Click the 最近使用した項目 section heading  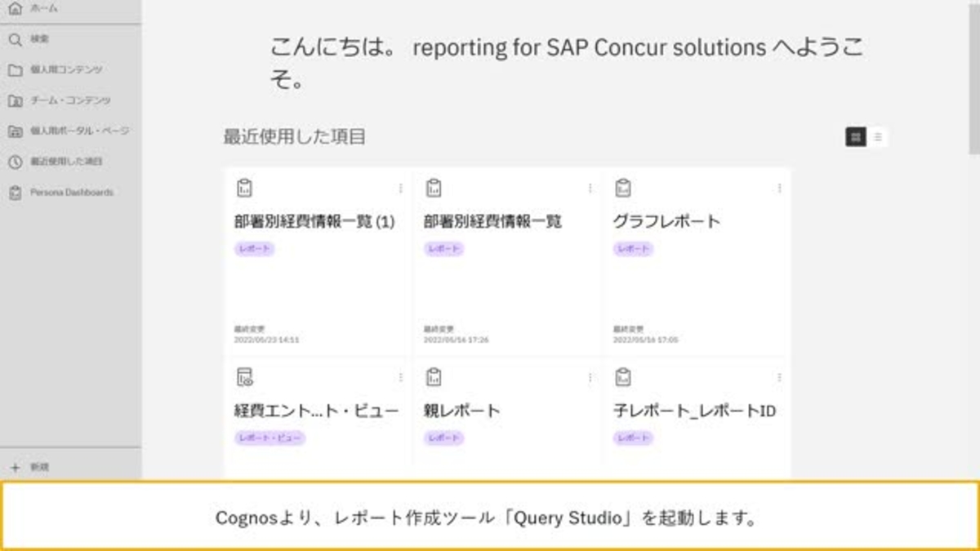click(x=295, y=137)
